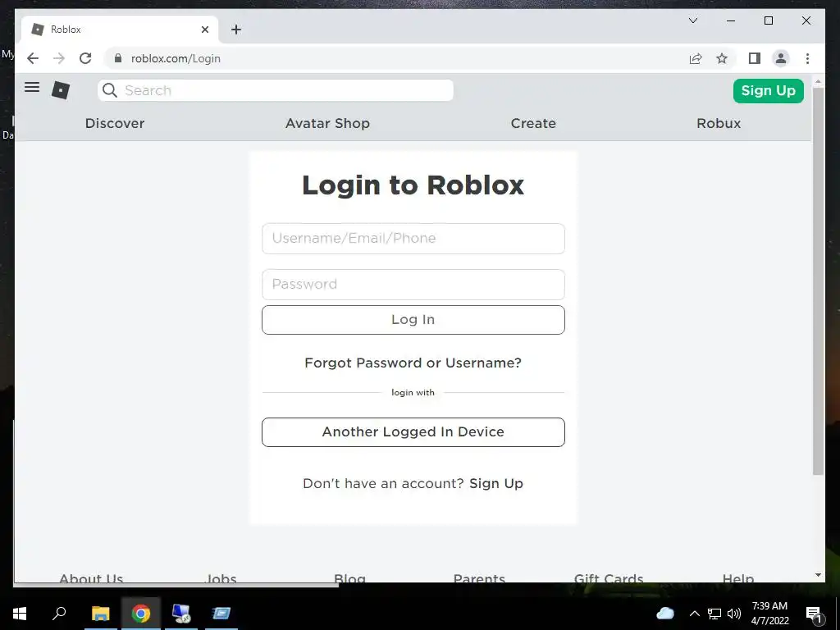Click the browser forward arrow
Image resolution: width=840 pixels, height=630 pixels.
(x=59, y=58)
